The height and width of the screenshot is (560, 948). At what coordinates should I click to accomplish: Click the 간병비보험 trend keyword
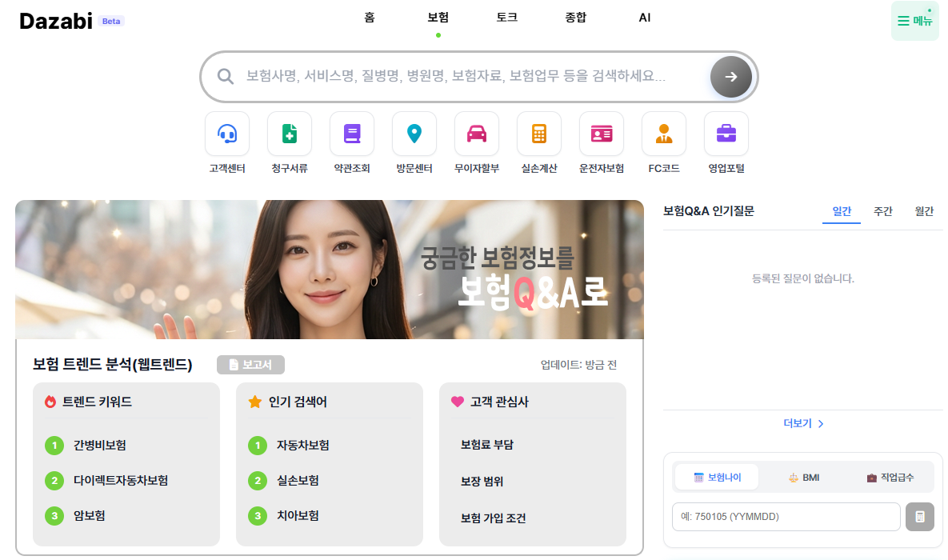click(x=100, y=446)
